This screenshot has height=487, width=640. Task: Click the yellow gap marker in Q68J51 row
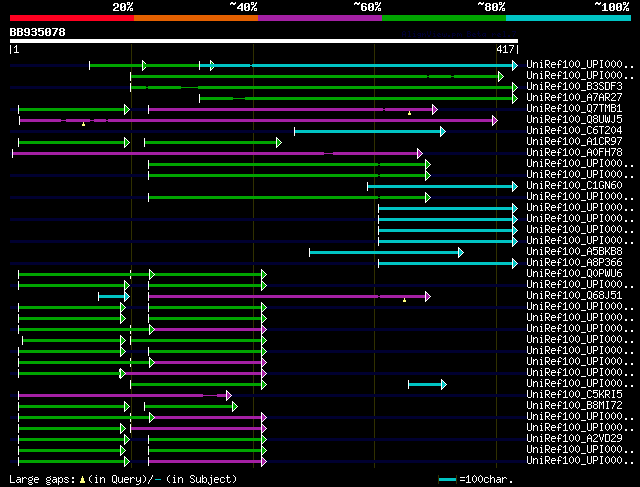(x=404, y=300)
